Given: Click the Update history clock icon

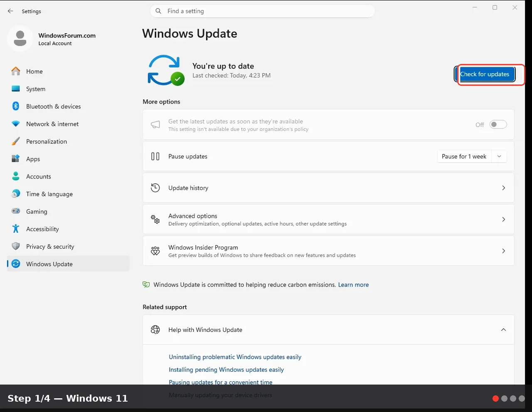Looking at the screenshot, I should click(x=155, y=188).
